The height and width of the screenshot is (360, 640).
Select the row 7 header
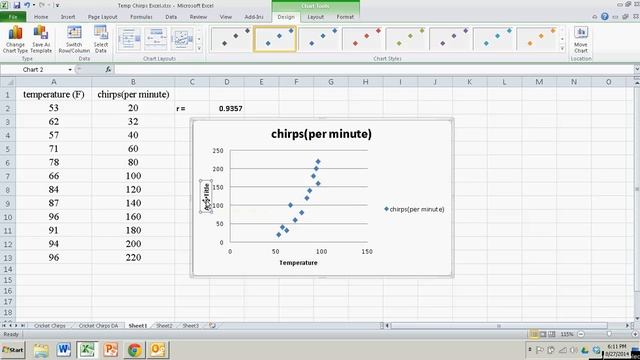(x=7, y=176)
